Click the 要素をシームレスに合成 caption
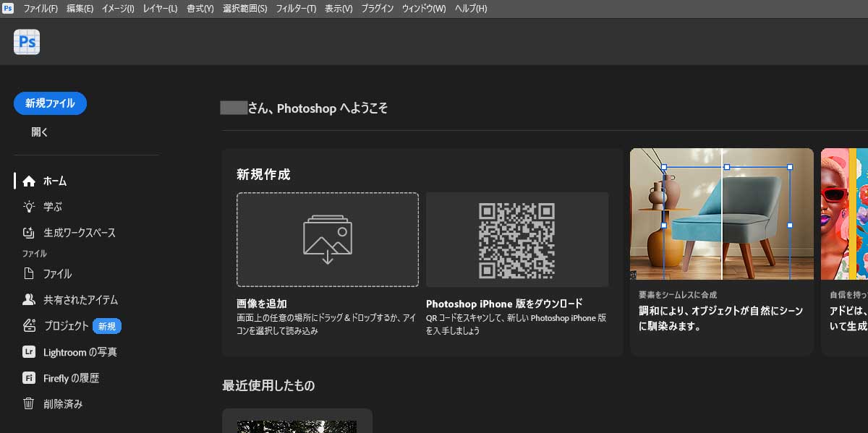This screenshot has width=868, height=433. point(678,295)
